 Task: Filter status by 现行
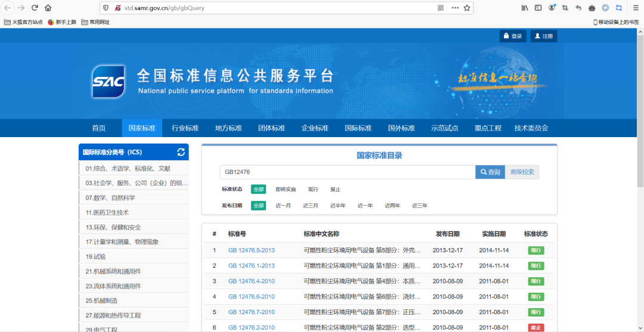[314, 190]
